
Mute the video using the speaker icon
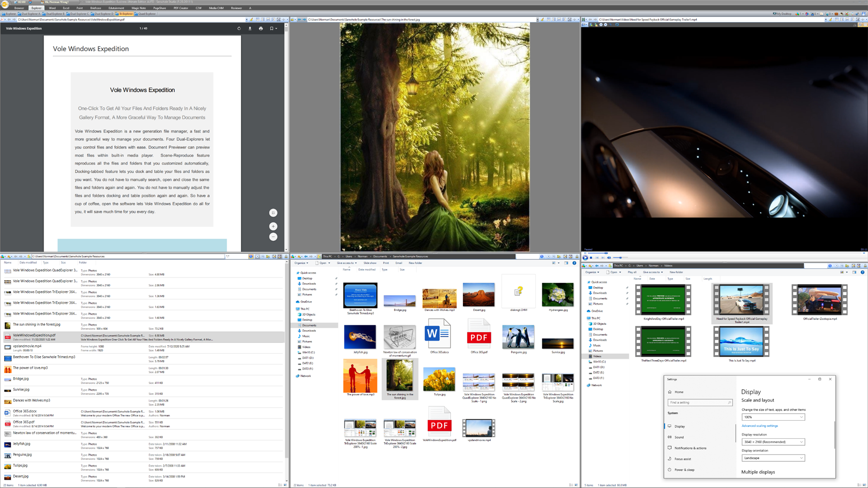click(x=609, y=258)
